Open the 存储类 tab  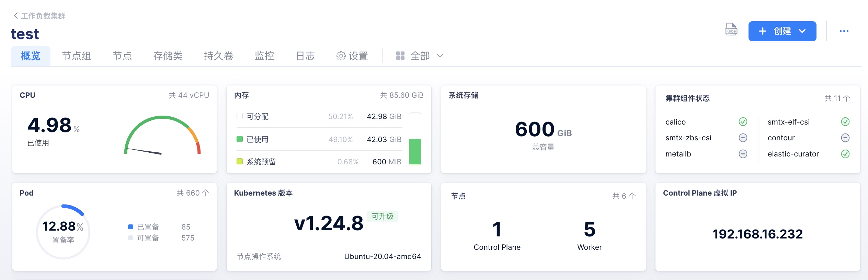point(168,56)
